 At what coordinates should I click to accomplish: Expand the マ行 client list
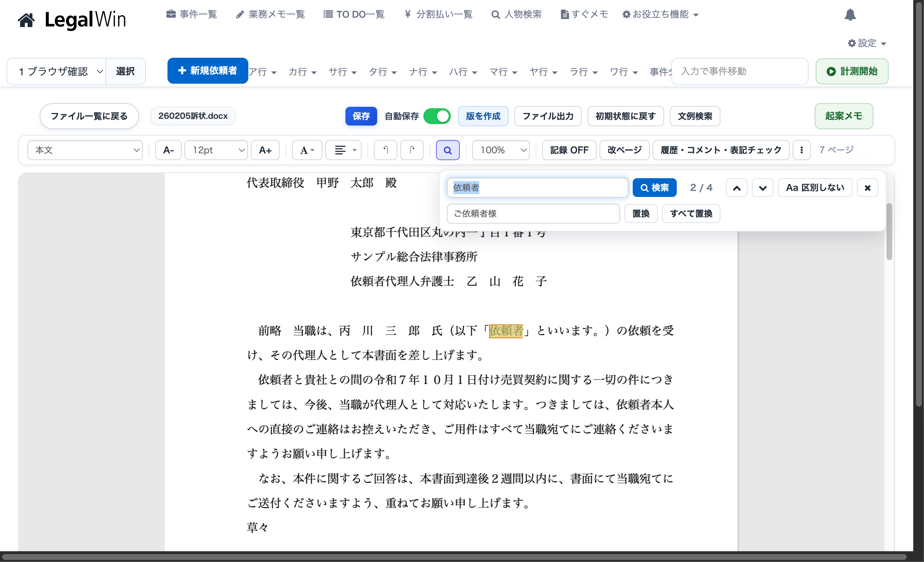tap(503, 71)
